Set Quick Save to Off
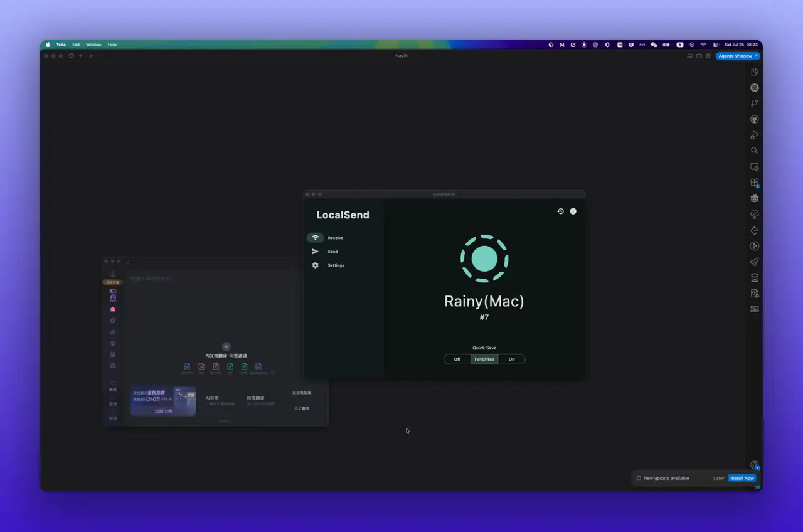The height and width of the screenshot is (532, 803). coord(457,359)
